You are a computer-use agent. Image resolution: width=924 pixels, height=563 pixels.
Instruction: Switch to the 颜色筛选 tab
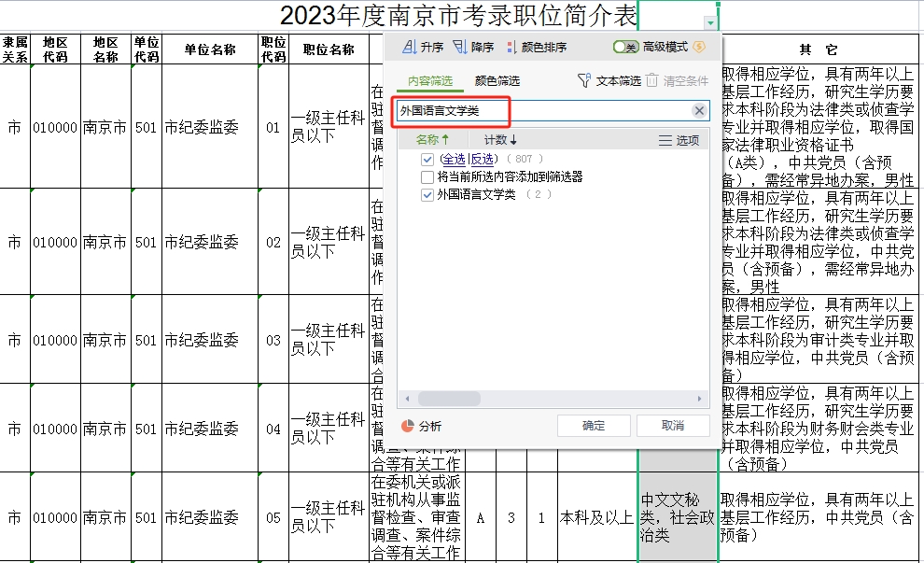click(x=497, y=81)
